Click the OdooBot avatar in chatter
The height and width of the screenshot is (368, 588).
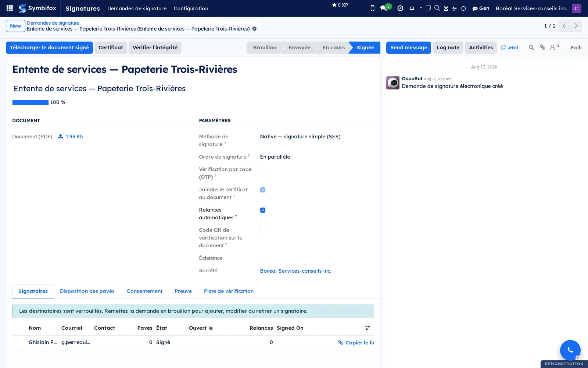(x=393, y=83)
